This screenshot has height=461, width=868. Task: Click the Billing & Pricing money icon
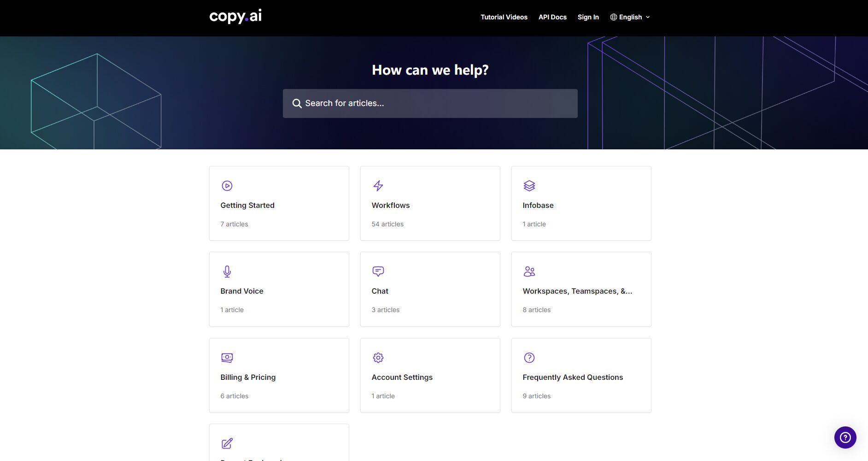(x=227, y=358)
